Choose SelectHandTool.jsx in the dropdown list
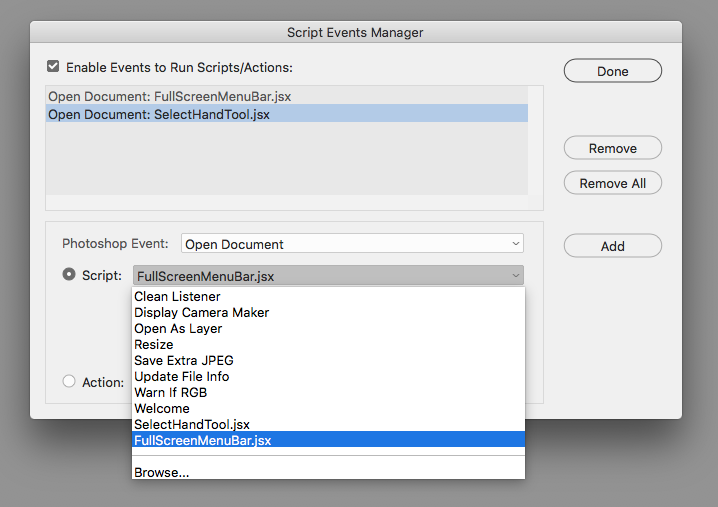Viewport: 718px width, 507px height. pos(192,425)
